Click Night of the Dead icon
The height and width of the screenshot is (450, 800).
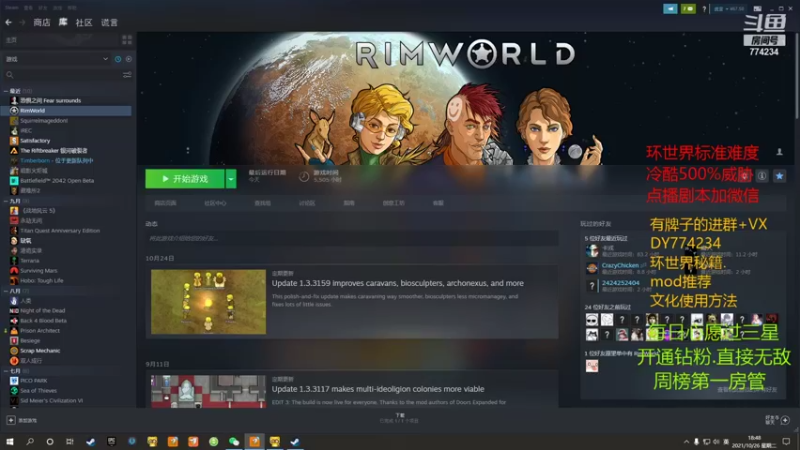[x=14, y=311]
